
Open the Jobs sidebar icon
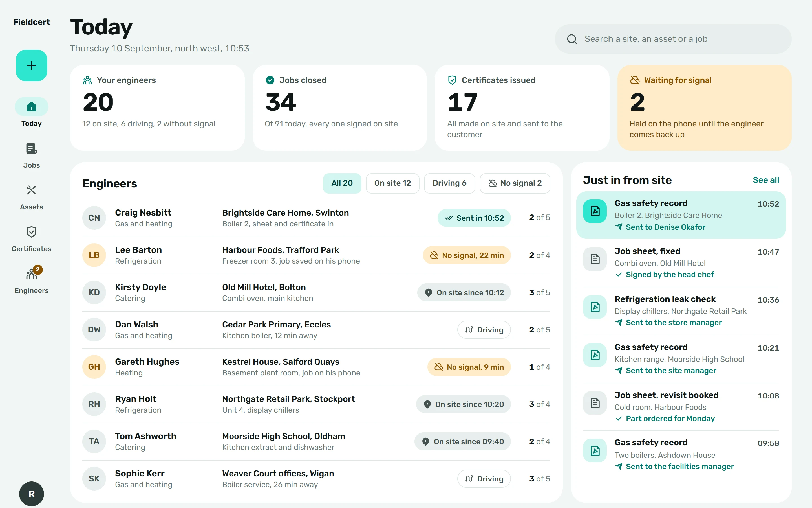[32, 148]
